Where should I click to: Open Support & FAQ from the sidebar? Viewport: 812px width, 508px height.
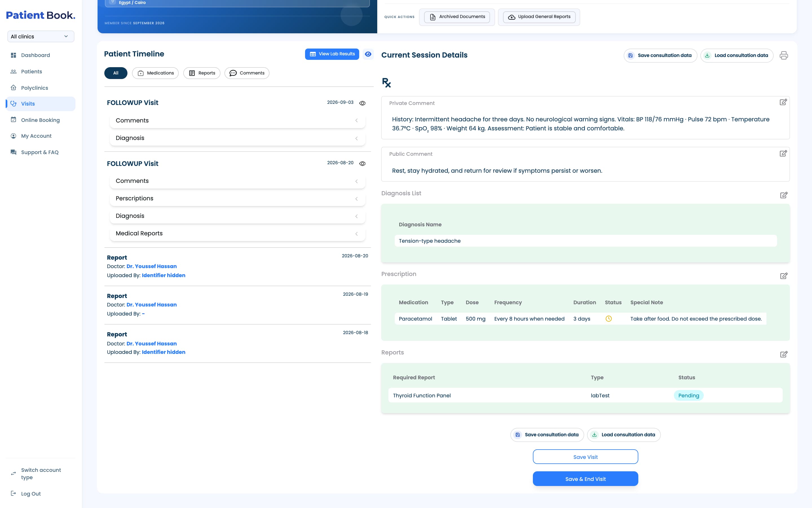coord(41,152)
